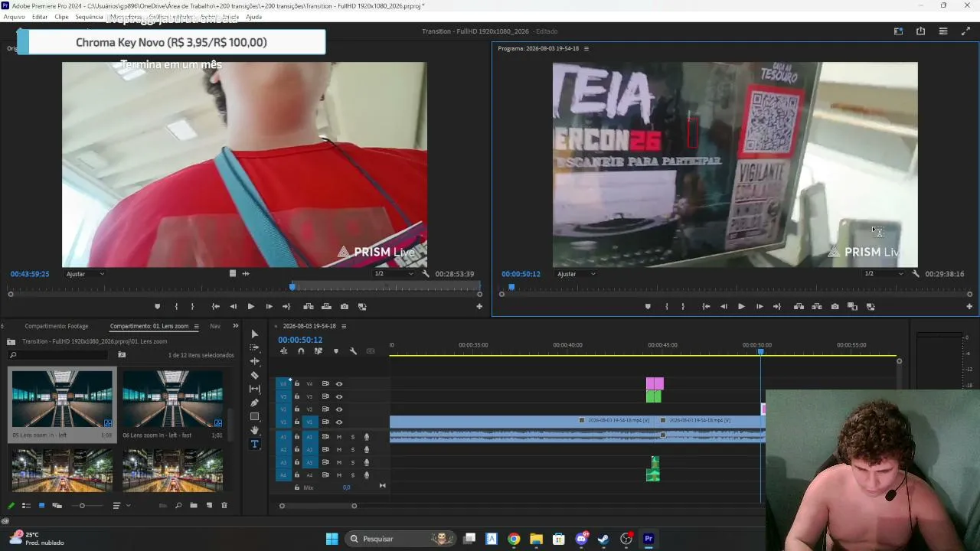Toggle V3 track output eye
The height and width of the screenshot is (551, 980).
coord(339,397)
